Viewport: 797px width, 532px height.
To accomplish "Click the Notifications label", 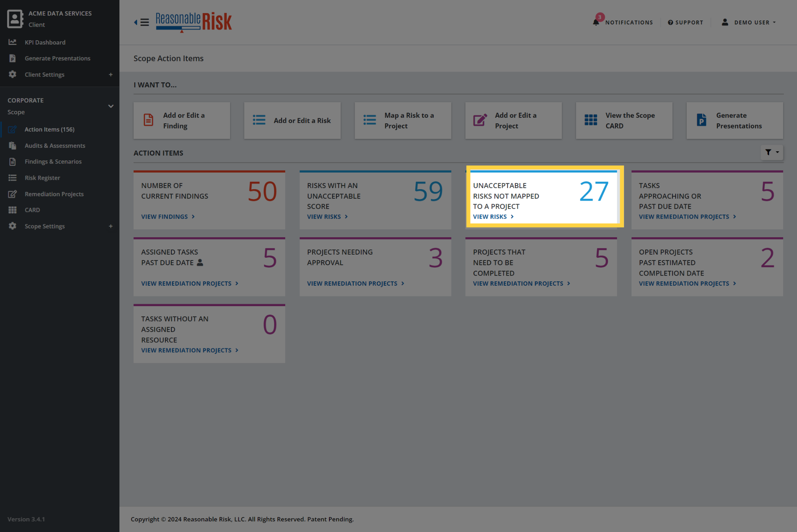I will pos(629,22).
